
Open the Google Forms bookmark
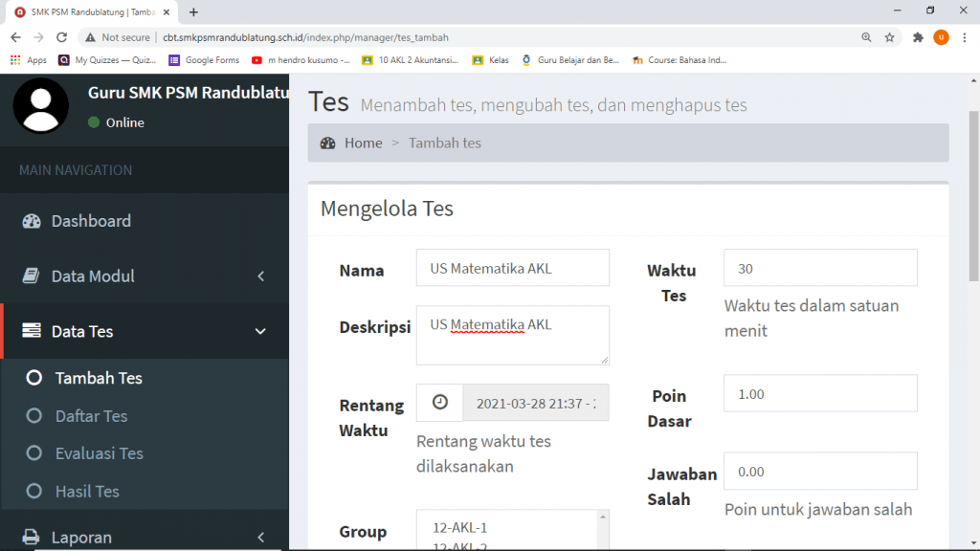point(204,60)
